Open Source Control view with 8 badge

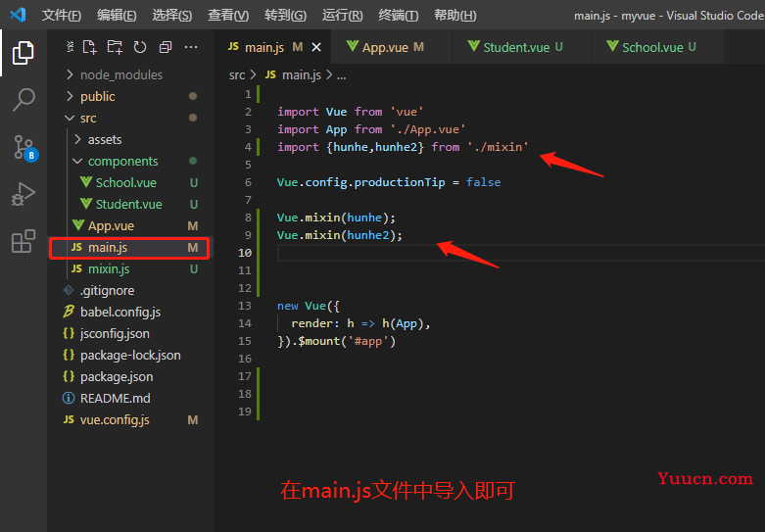(24, 147)
